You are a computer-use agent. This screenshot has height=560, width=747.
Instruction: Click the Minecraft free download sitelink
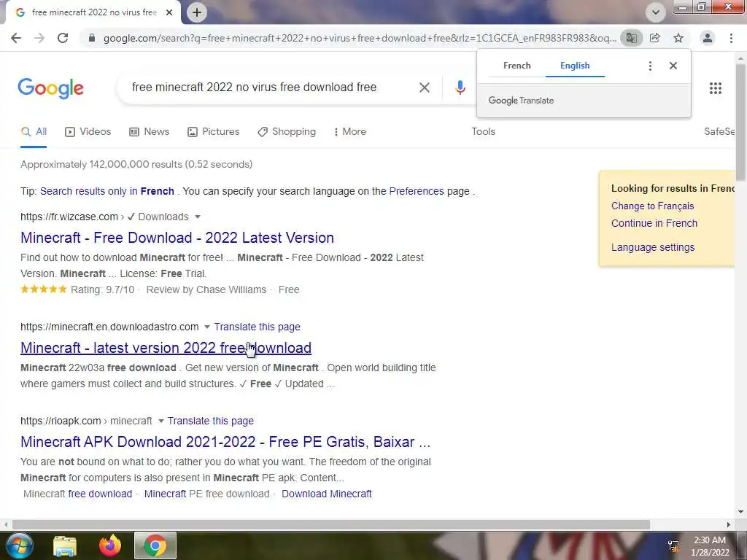click(77, 494)
